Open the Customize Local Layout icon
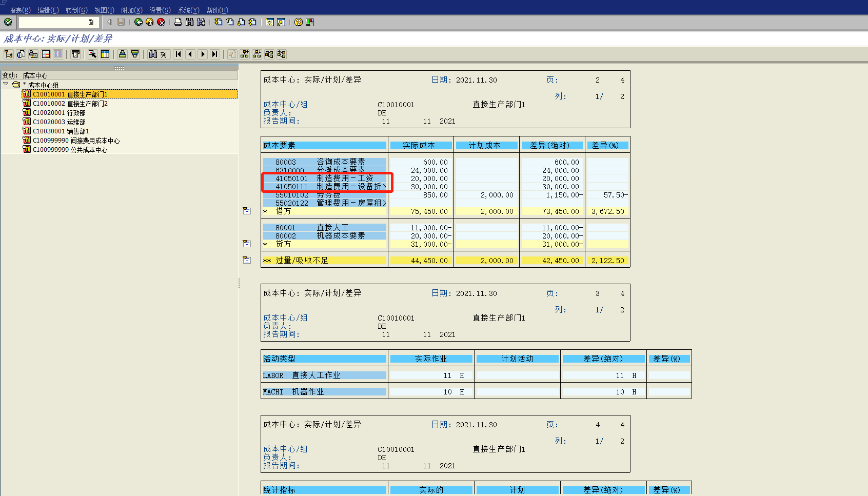The image size is (868, 496). [x=310, y=22]
